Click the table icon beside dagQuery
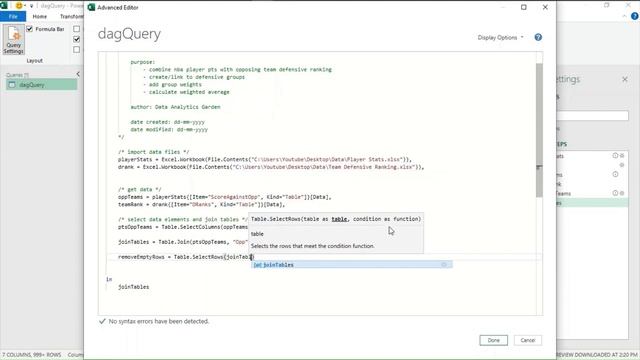 pyautogui.click(x=12, y=85)
